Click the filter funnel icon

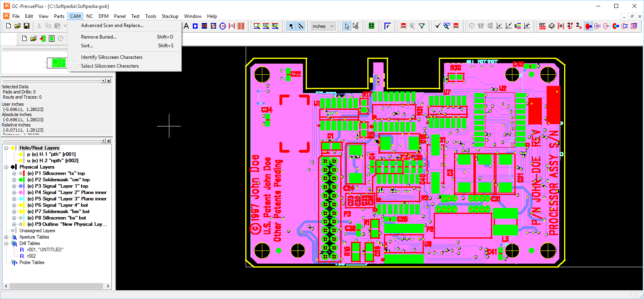422,26
